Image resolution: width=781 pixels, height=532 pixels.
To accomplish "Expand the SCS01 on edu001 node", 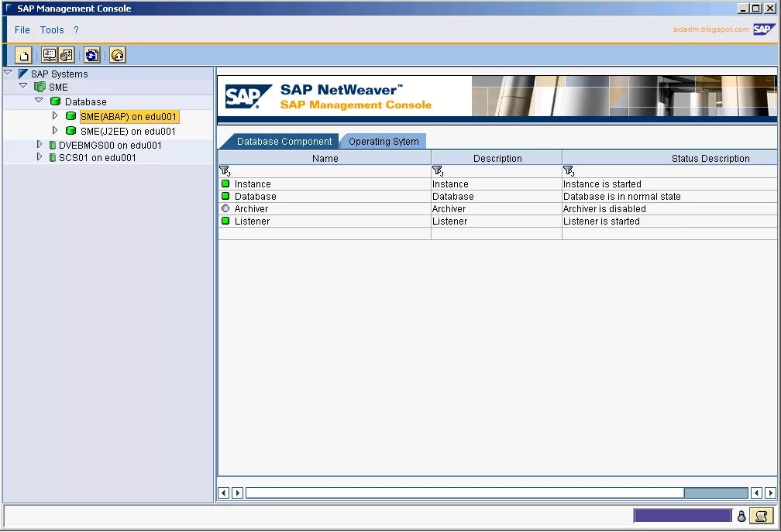I will 40,156.
